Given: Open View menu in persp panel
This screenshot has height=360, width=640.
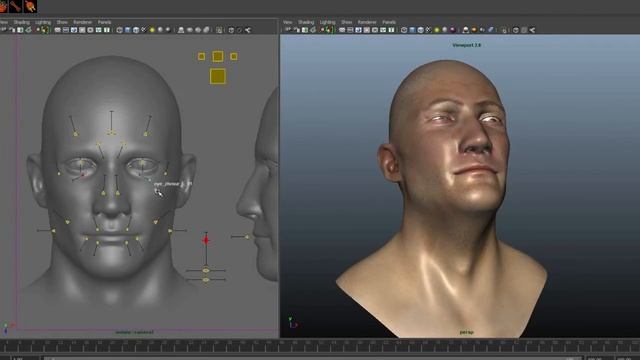Looking at the screenshot, I should [288, 22].
